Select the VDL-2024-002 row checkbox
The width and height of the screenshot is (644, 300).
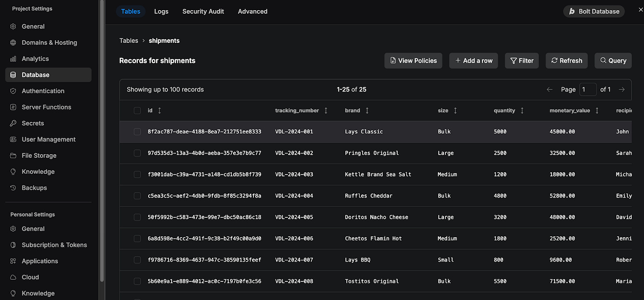[x=138, y=153]
